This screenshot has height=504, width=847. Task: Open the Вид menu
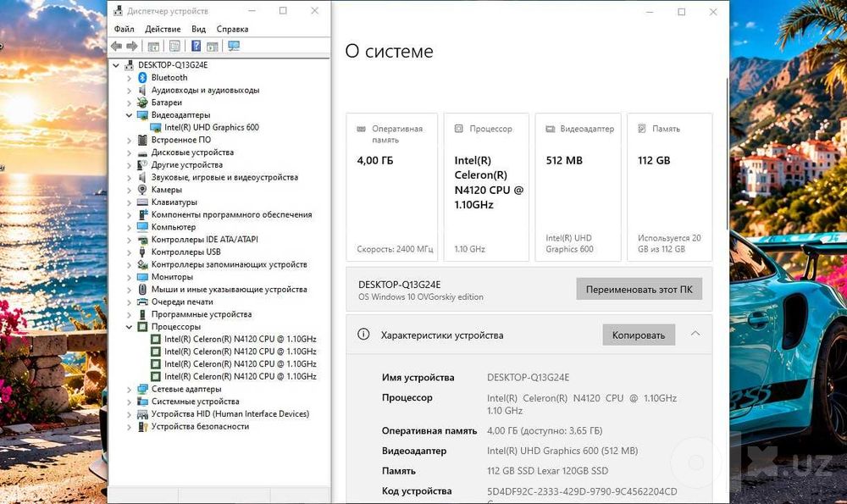(198, 29)
